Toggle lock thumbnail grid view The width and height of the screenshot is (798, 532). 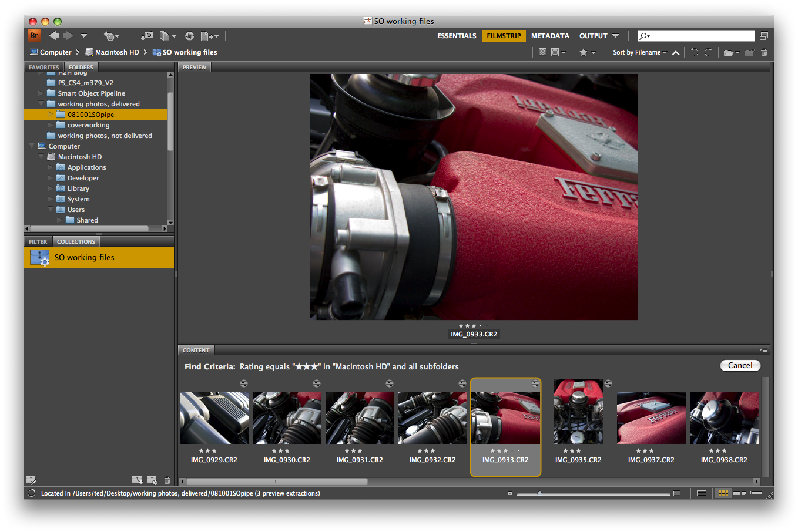(702, 493)
